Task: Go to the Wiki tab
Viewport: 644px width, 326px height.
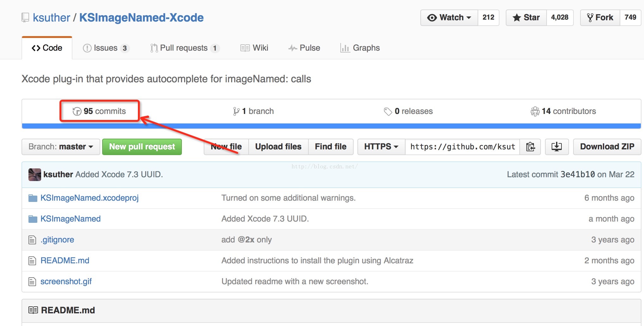Action: click(x=254, y=48)
